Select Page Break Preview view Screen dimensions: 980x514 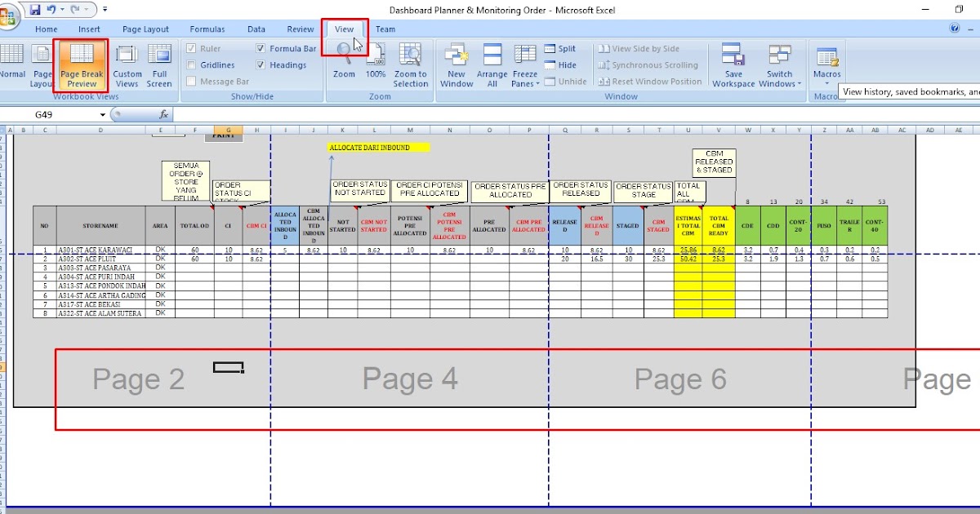(x=82, y=65)
